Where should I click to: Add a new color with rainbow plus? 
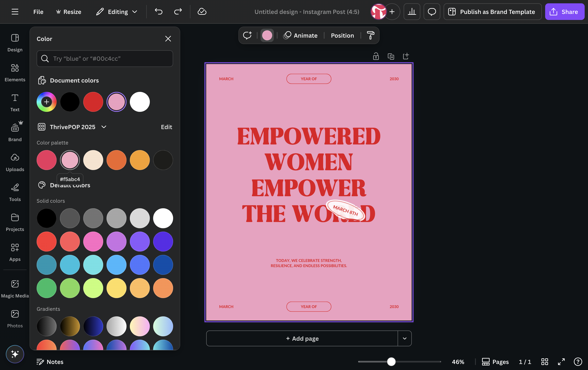(x=47, y=102)
